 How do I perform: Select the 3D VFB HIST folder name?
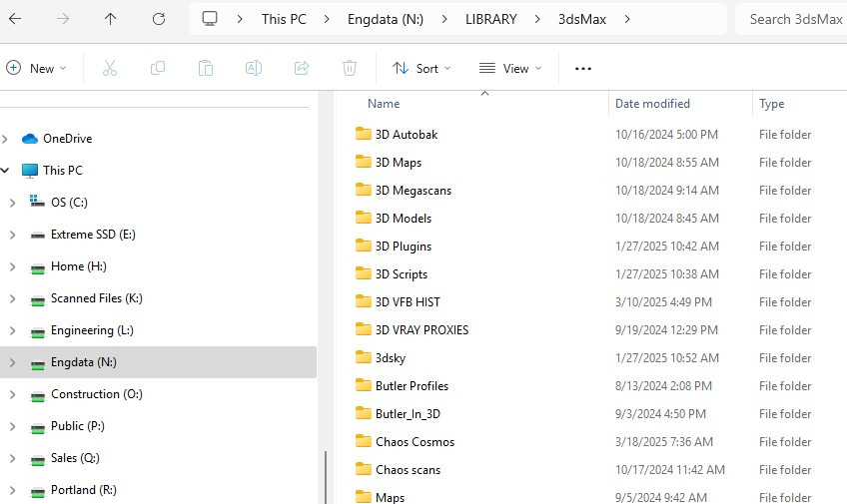tap(408, 302)
